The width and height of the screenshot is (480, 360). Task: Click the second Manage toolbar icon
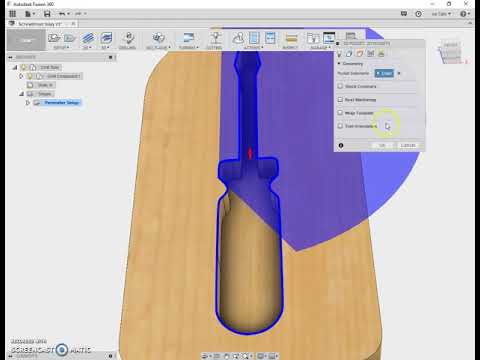[x=329, y=37]
